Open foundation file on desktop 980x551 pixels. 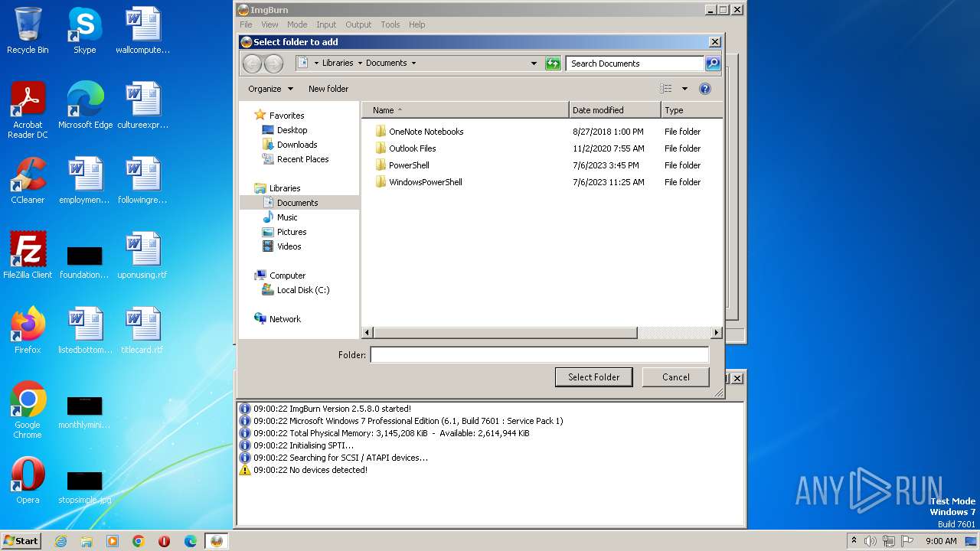coord(84,262)
